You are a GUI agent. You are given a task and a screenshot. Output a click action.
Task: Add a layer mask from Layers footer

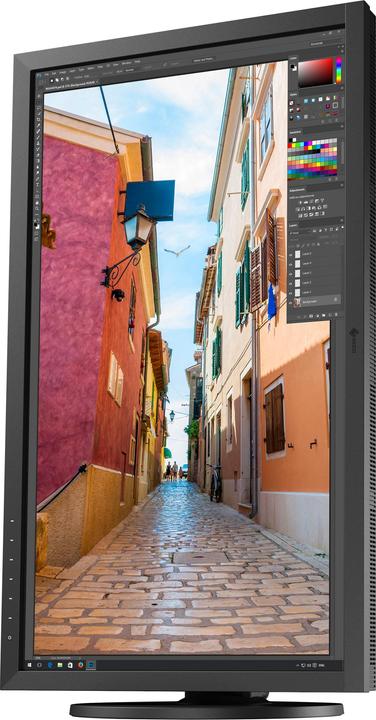311,316
